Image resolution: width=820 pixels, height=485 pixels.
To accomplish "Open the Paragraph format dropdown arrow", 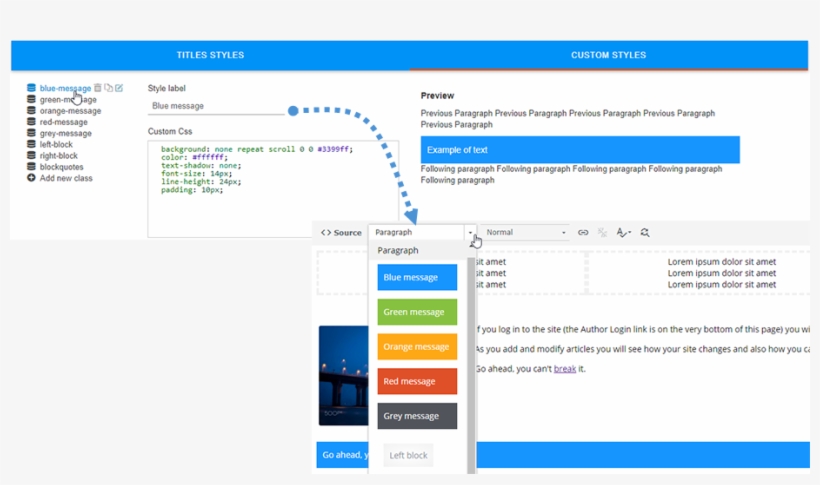I will point(470,232).
